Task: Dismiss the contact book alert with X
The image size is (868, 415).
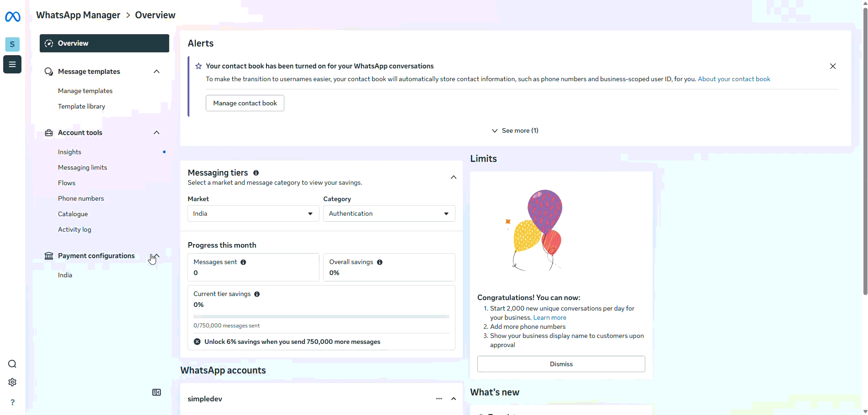Action: tap(833, 66)
